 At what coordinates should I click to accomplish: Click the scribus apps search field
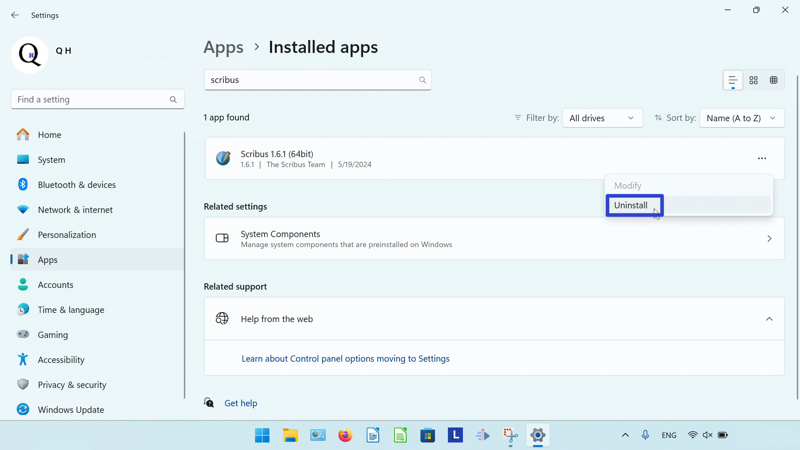pyautogui.click(x=318, y=80)
